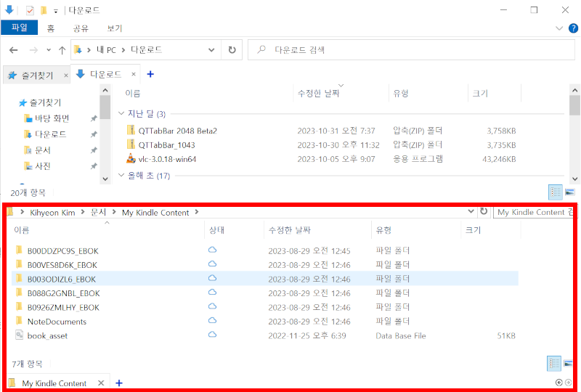Image resolution: width=581 pixels, height=392 pixels.
Task: Select the B0926ZMLHY_EBOK folder
Action: pyautogui.click(x=63, y=307)
